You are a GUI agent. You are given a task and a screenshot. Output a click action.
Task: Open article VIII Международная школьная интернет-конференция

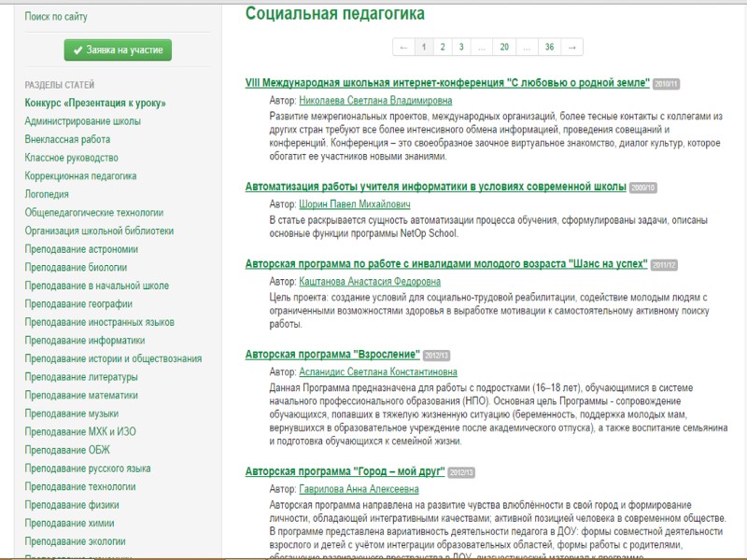pyautogui.click(x=447, y=83)
